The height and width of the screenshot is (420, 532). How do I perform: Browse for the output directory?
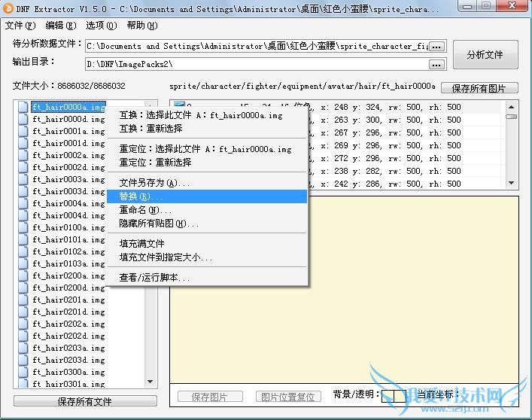(x=436, y=64)
